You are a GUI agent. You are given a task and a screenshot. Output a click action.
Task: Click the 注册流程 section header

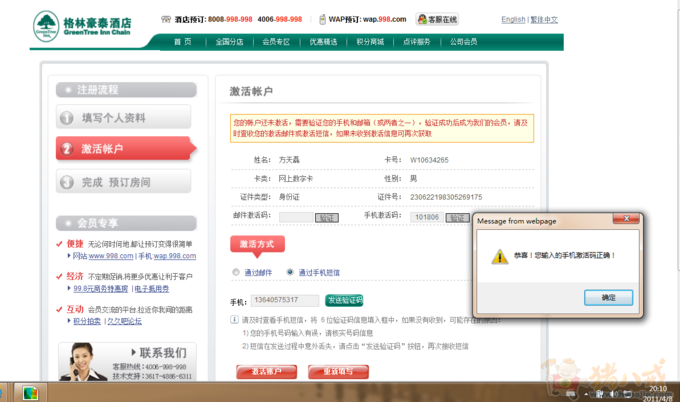click(x=126, y=90)
